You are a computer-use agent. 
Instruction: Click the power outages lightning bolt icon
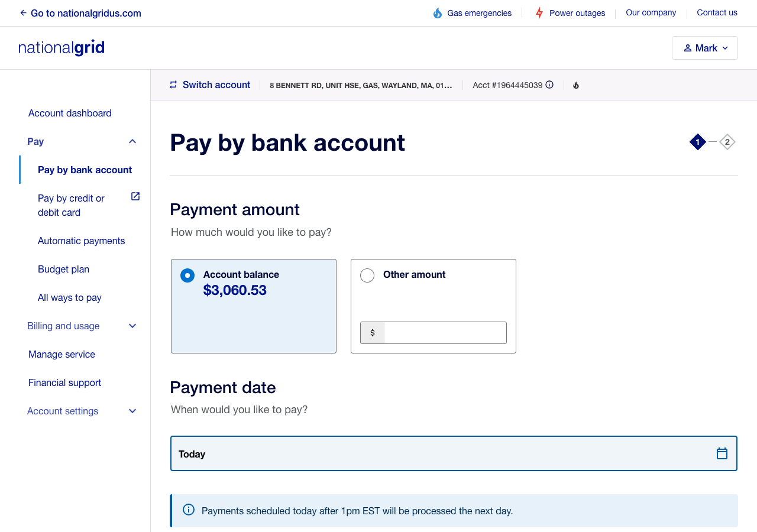tap(539, 13)
